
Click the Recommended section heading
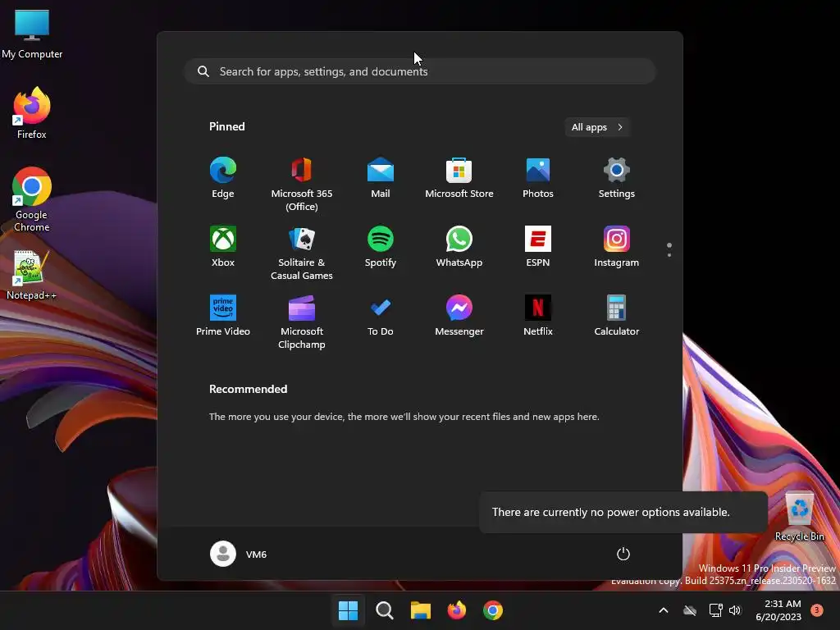tap(248, 389)
